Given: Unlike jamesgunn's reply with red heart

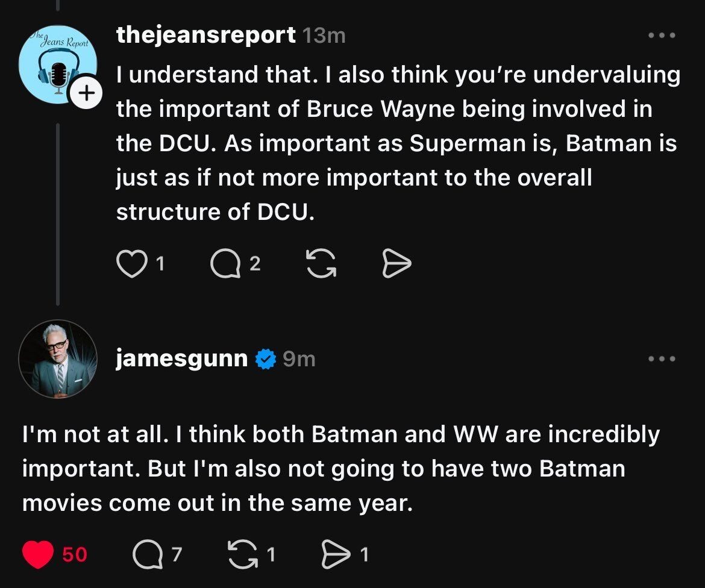Looking at the screenshot, I should [x=39, y=554].
